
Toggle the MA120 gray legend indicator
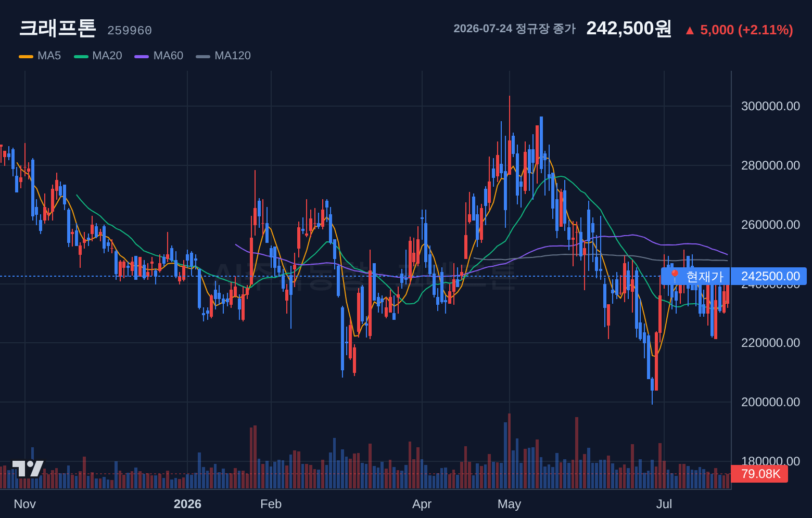(203, 56)
